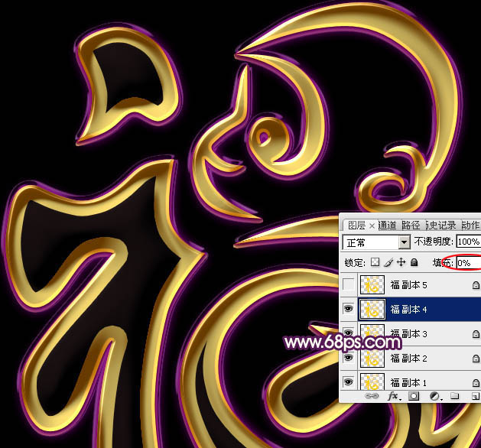The width and height of the screenshot is (481, 448).
Task: Select the layer named 福 副本 3
Action: [x=408, y=333]
